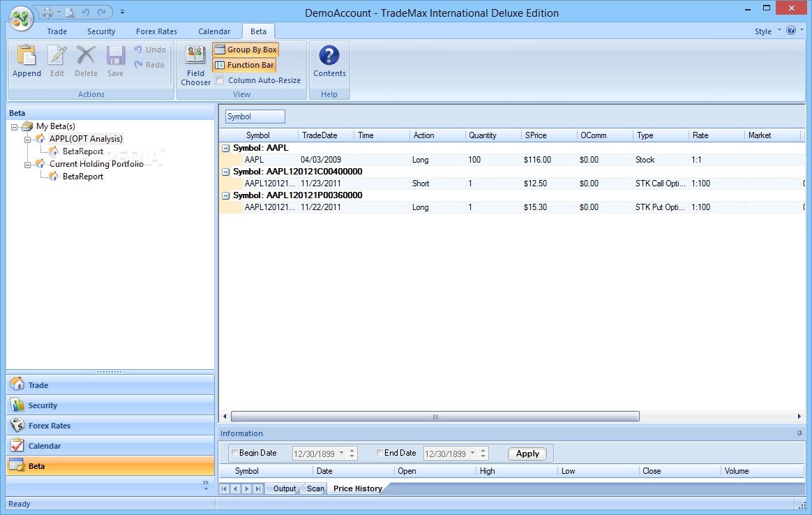Open the Security navigation pane button
This screenshot has width=812, height=515.
(110, 405)
